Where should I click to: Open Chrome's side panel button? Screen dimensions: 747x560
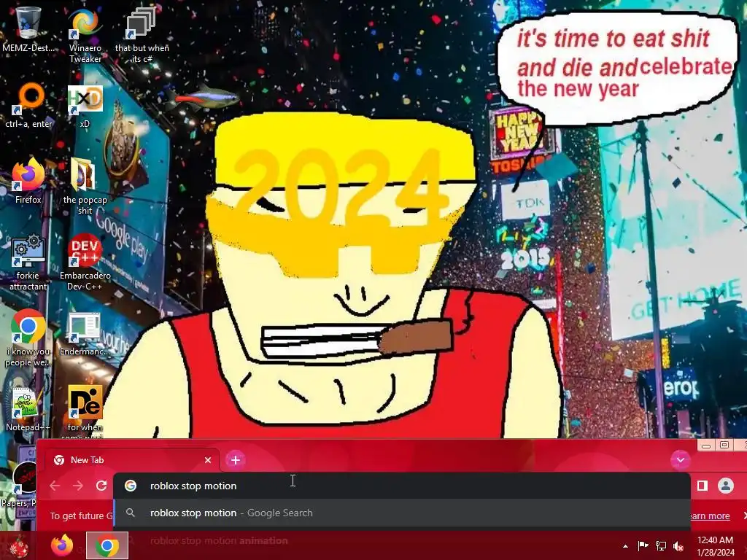point(703,486)
